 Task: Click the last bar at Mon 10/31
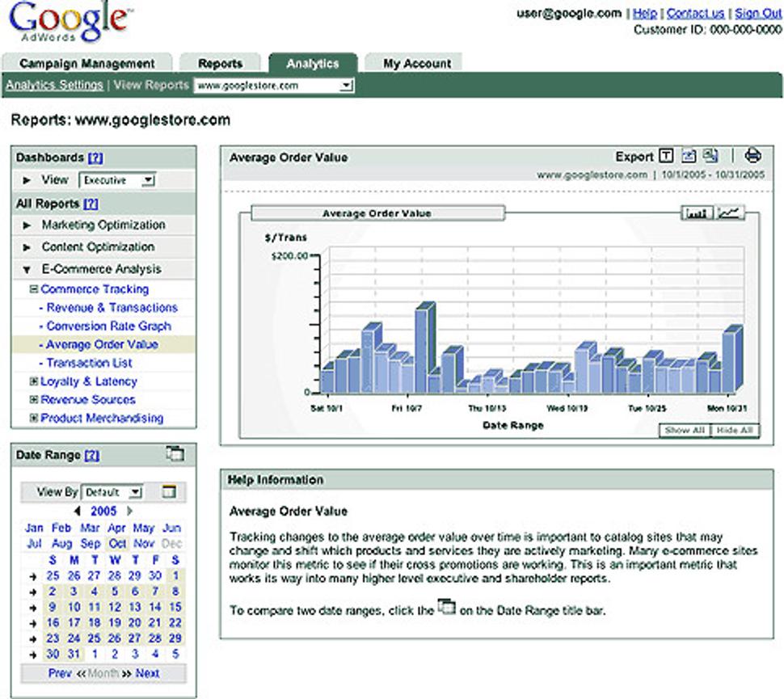click(732, 359)
